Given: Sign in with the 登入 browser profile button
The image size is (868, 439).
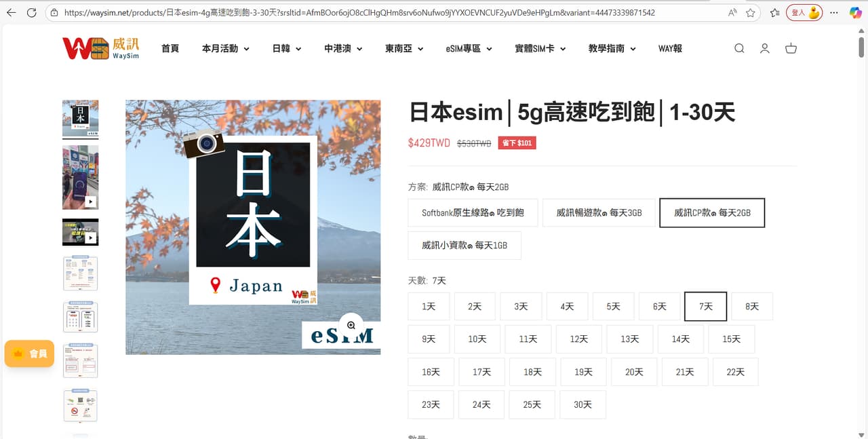Looking at the screenshot, I should pyautogui.click(x=804, y=12).
